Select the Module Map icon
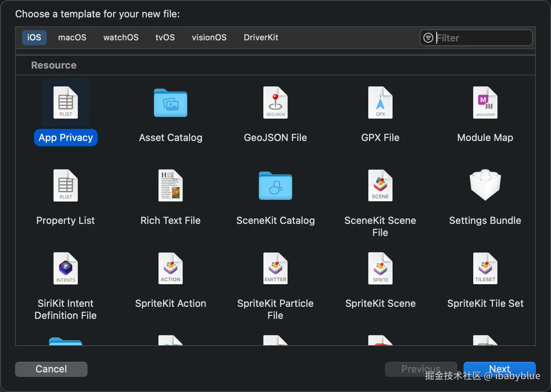 pyautogui.click(x=485, y=103)
